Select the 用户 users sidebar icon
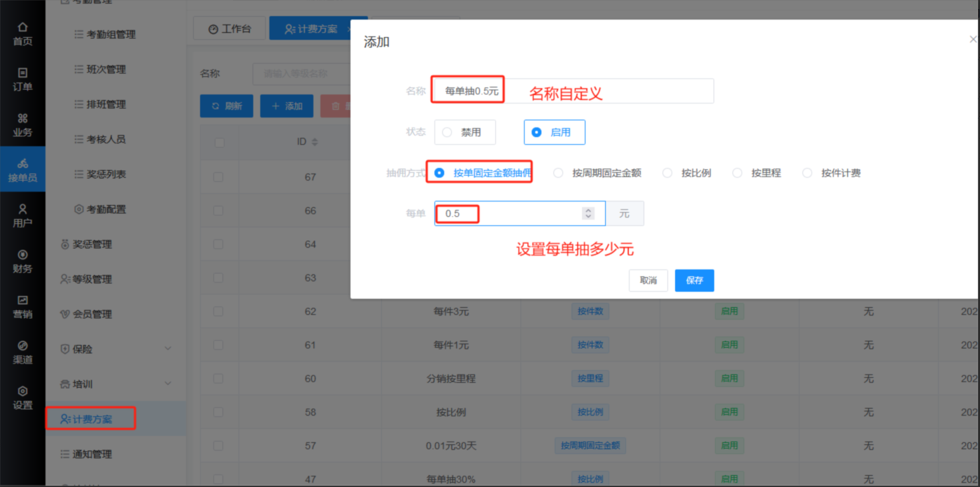 pos(22,216)
